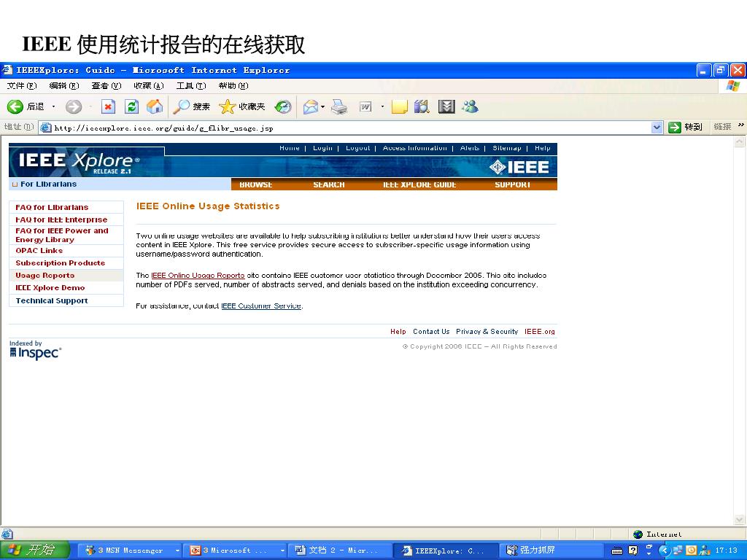Open Technical Support in the sidebar
The width and height of the screenshot is (747, 560).
52,300
